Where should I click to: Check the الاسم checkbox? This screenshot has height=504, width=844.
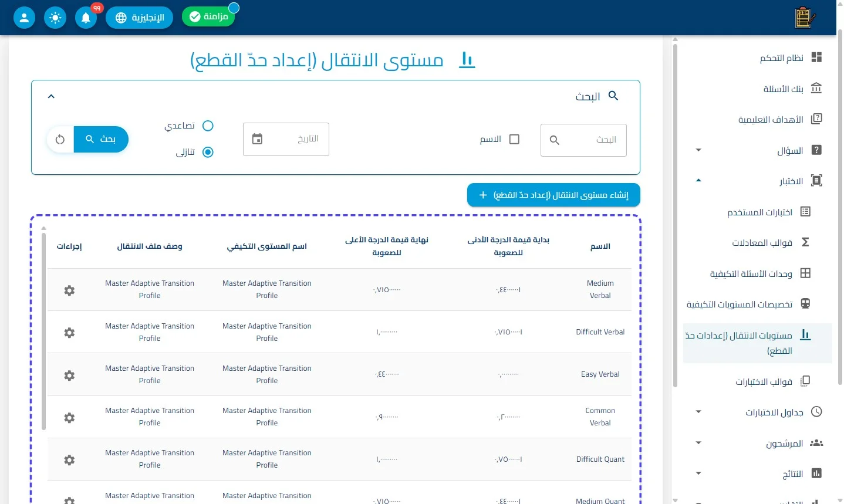[514, 139]
